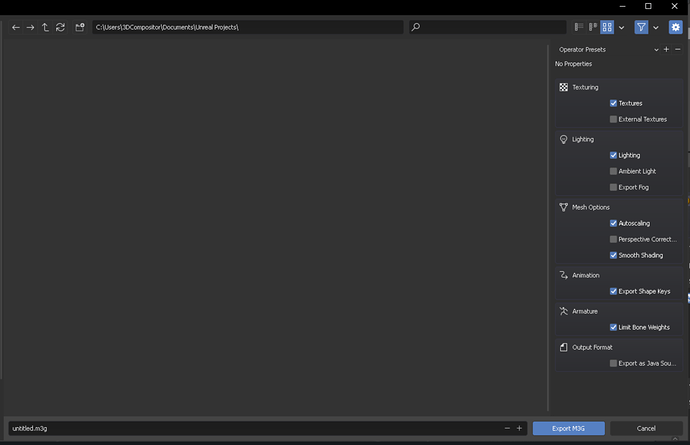
Task: Toggle the Autoscaling checkbox
Action: (613, 223)
